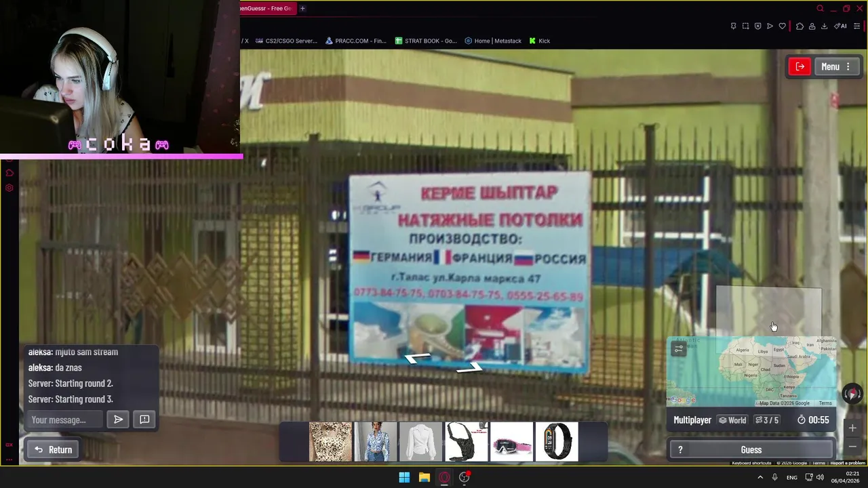Zoom in with the plus button
Screen dimensions: 868x488
pyautogui.click(x=852, y=428)
